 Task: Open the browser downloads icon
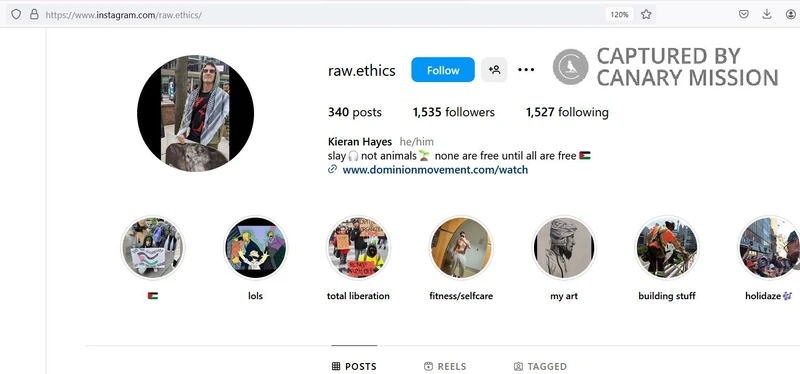767,14
